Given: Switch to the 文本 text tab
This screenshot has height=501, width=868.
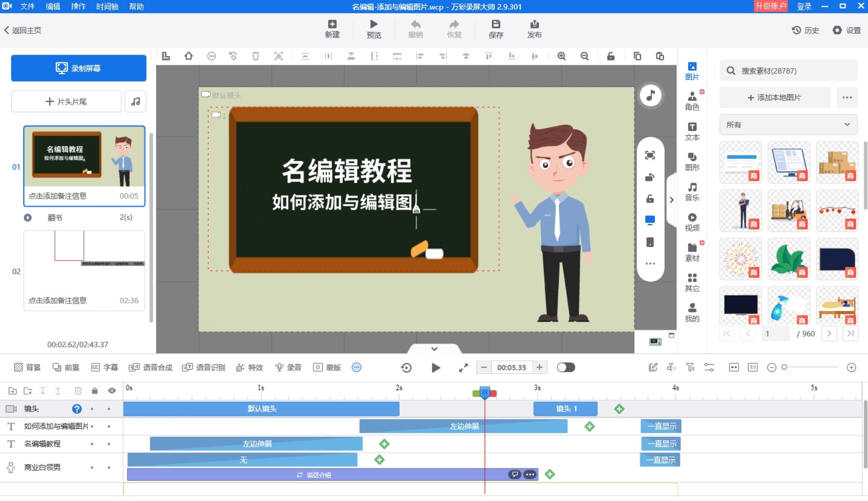Looking at the screenshot, I should 692,131.
